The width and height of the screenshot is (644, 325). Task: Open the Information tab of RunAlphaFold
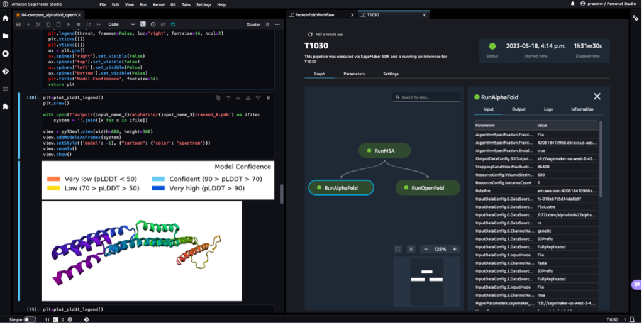point(582,109)
